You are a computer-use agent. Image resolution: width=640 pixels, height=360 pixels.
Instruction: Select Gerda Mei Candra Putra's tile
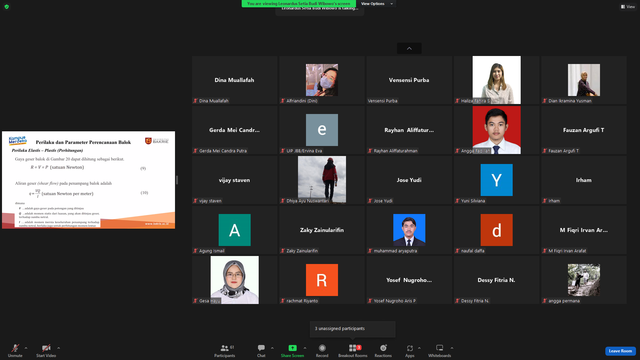coord(235,130)
